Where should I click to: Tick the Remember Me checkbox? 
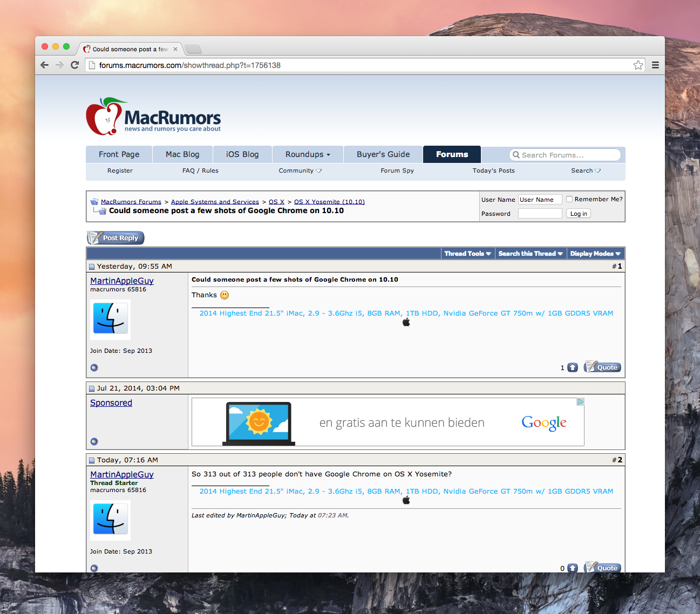tap(569, 199)
